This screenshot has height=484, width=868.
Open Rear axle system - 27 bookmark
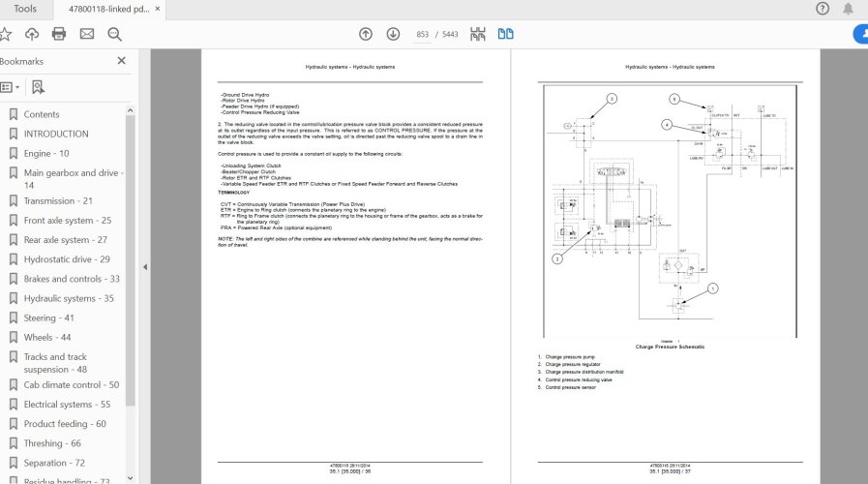[x=66, y=240]
